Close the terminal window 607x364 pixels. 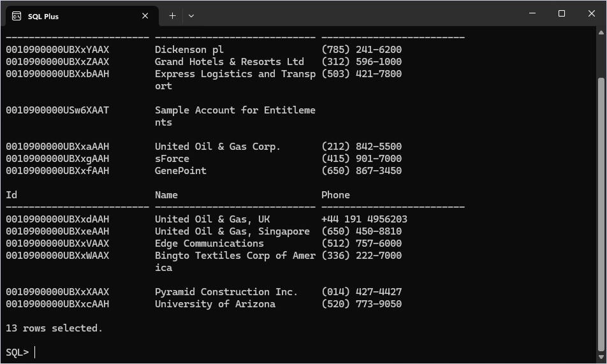tap(592, 13)
